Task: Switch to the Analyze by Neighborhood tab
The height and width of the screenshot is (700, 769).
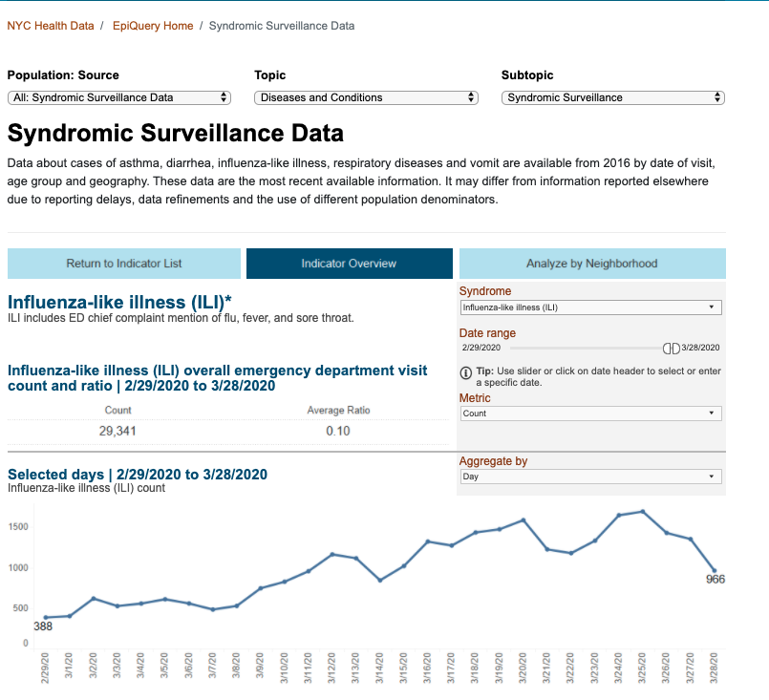Action: [x=592, y=264]
